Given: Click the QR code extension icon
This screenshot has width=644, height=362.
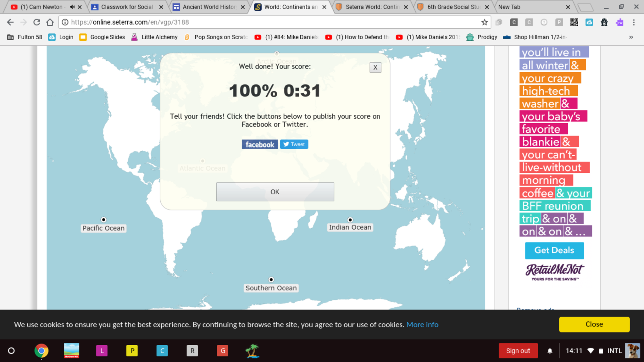Looking at the screenshot, I should click(x=574, y=22).
